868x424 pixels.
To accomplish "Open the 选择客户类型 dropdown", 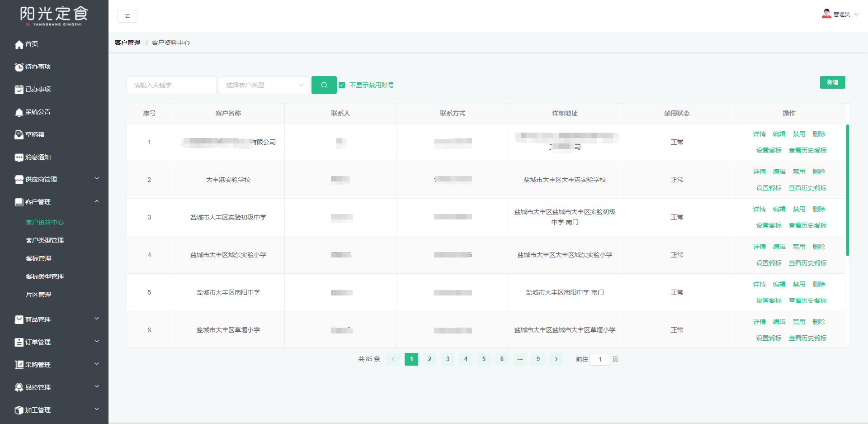I will pyautogui.click(x=264, y=85).
